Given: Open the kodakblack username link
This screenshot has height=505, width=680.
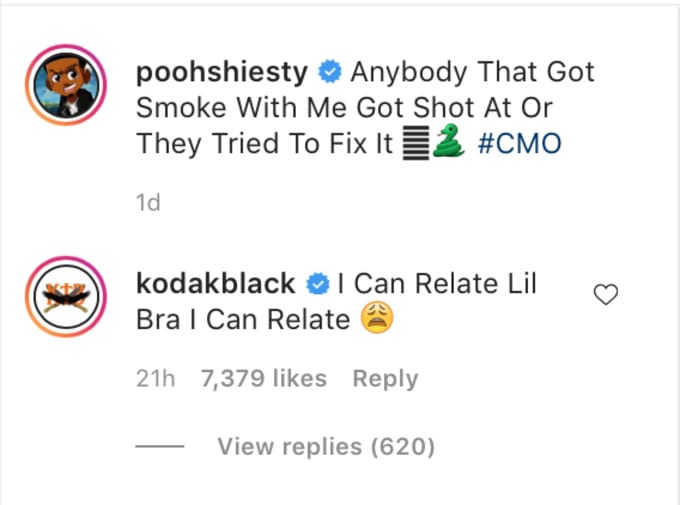Looking at the screenshot, I should coord(216,284).
